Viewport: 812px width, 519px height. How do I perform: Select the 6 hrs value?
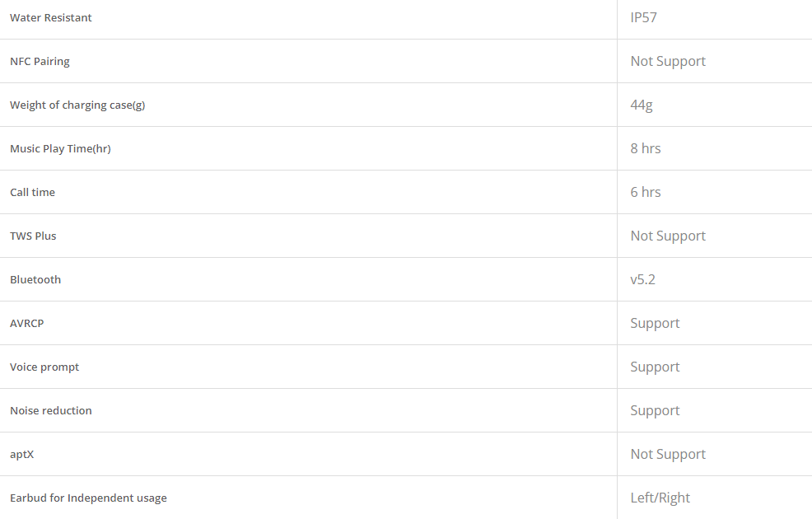646,192
